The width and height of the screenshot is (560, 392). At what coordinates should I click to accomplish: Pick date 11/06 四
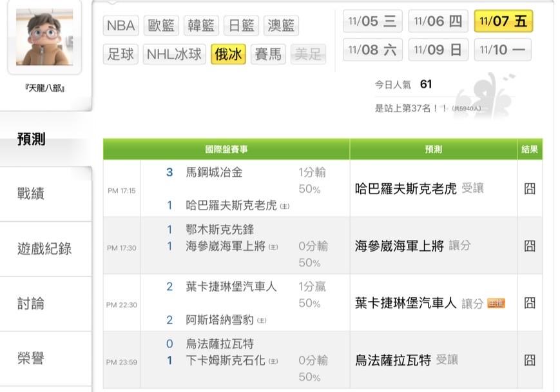click(x=438, y=21)
